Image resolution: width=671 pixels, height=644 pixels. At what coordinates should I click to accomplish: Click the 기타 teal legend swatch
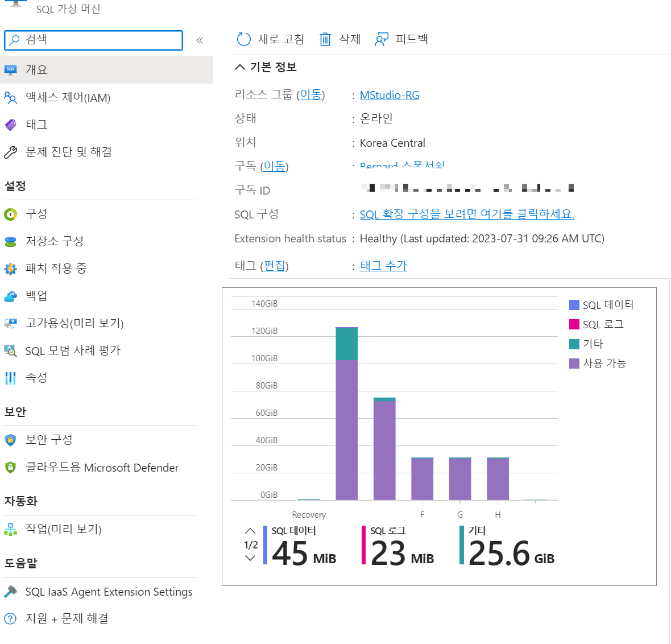pos(574,344)
